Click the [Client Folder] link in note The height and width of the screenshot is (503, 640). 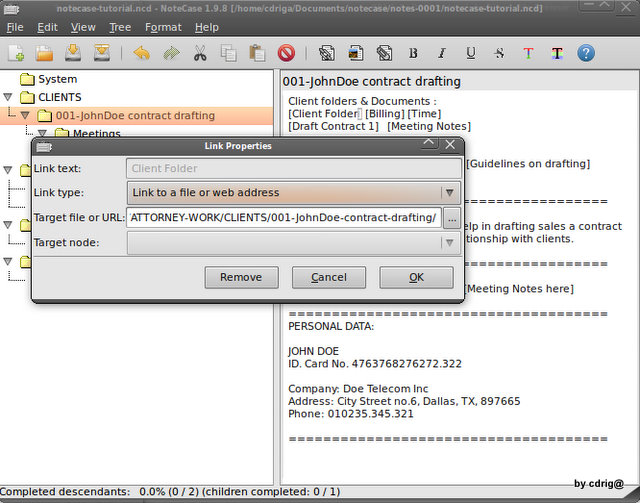click(325, 114)
